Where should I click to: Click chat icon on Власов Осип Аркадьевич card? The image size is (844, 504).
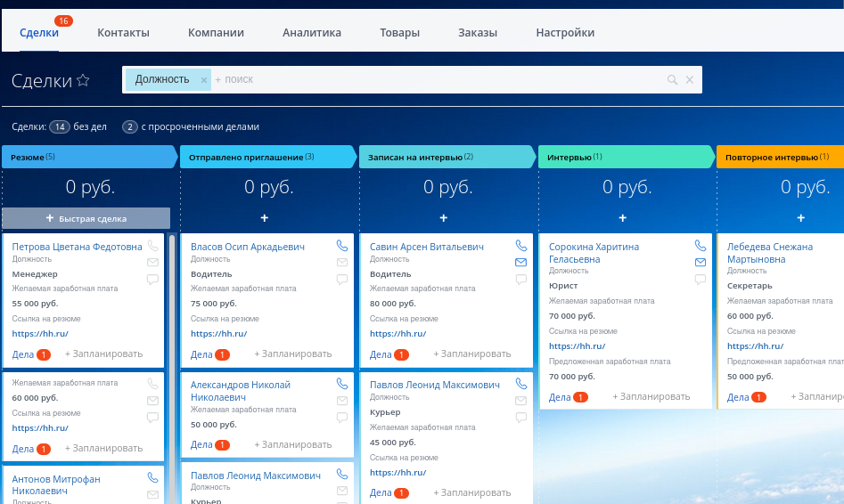point(342,280)
